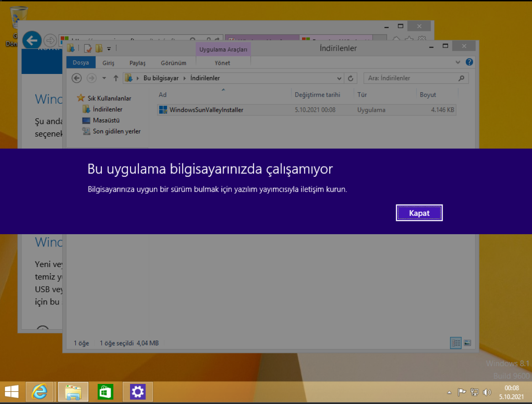This screenshot has height=404, width=532.
Task: Open the recent locations dropdown arrow
Action: pyautogui.click(x=104, y=79)
